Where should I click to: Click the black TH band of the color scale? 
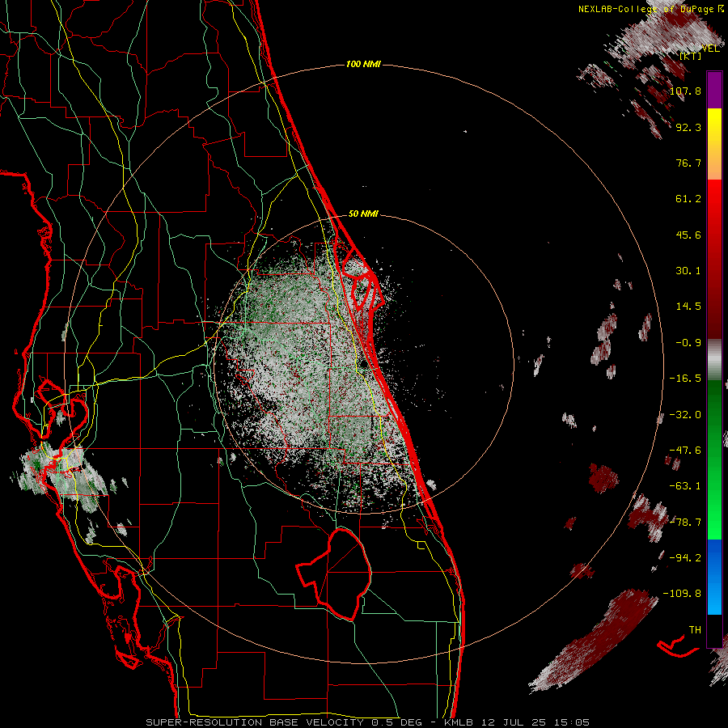coord(714,630)
